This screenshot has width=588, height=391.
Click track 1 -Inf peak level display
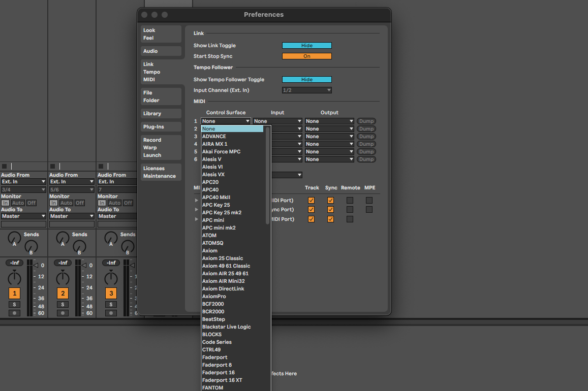(14, 263)
